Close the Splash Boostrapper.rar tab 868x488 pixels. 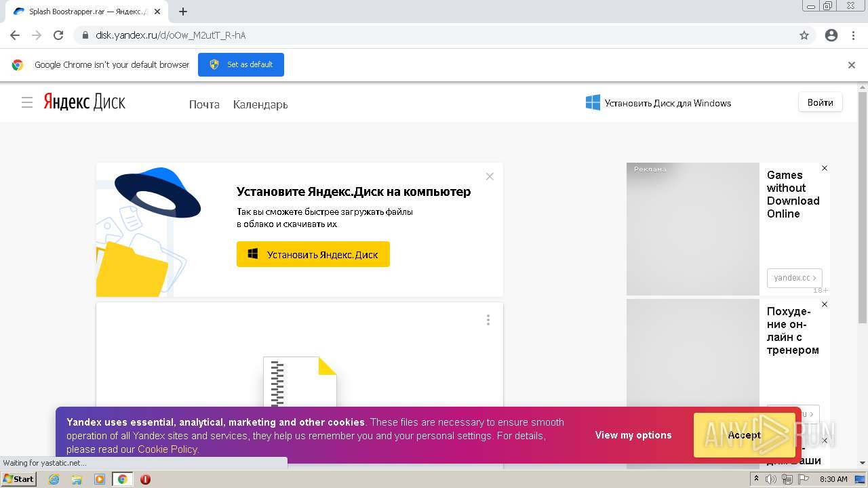(x=157, y=12)
